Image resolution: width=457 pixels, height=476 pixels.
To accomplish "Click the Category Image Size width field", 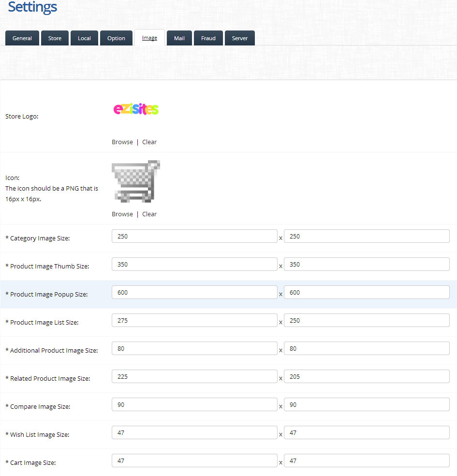I will point(194,236).
